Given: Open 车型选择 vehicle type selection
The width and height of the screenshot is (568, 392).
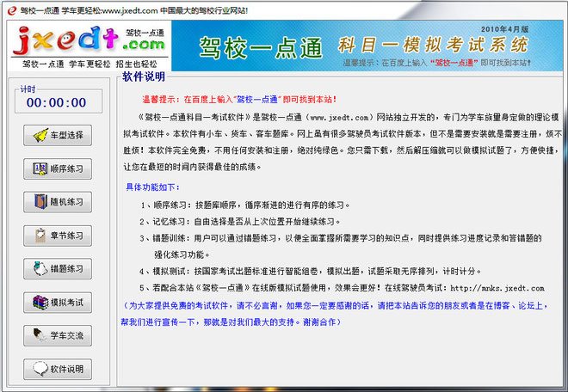Looking at the screenshot, I should pos(58,135).
